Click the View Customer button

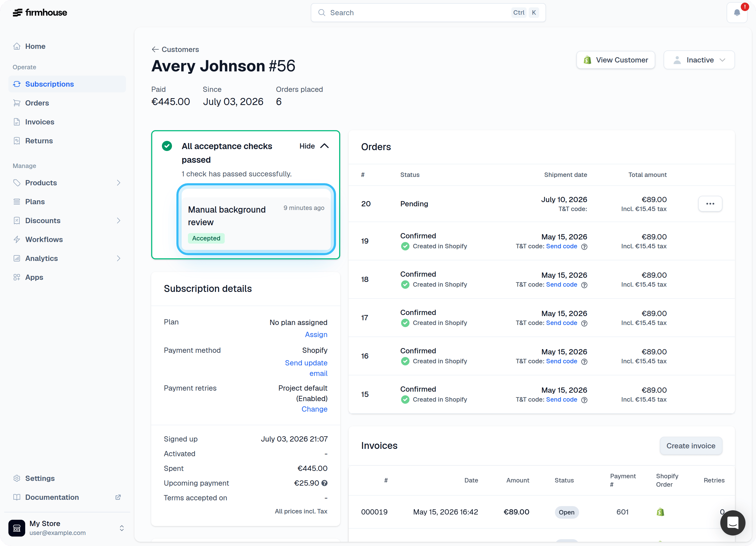click(x=616, y=60)
